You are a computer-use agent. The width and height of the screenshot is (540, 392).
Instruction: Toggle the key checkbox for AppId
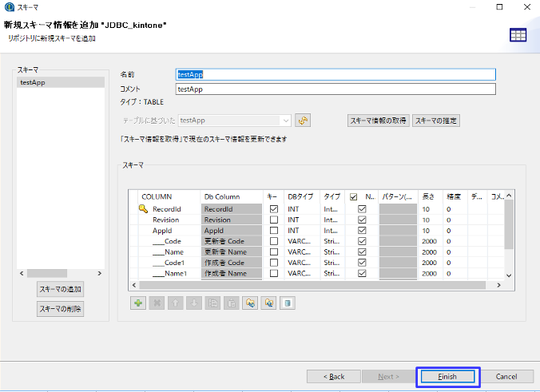(274, 230)
